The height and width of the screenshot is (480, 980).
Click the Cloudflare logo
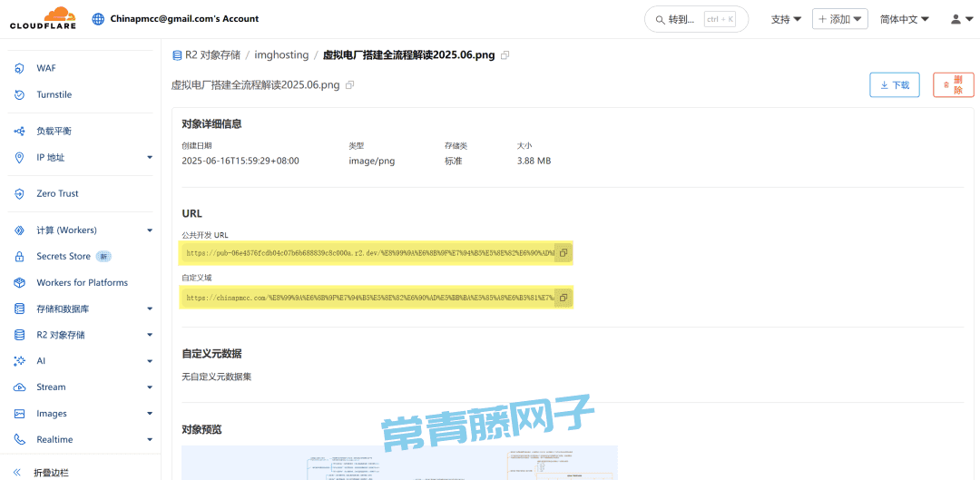click(43, 18)
